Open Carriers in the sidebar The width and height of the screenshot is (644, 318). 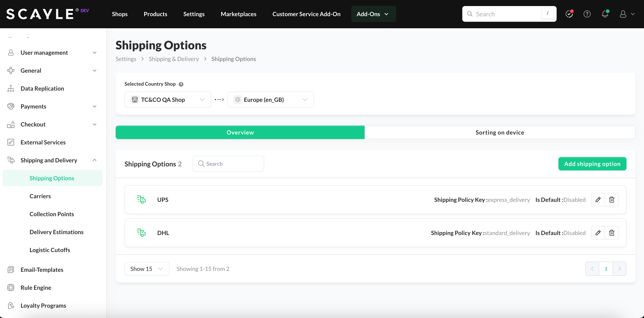click(x=40, y=196)
